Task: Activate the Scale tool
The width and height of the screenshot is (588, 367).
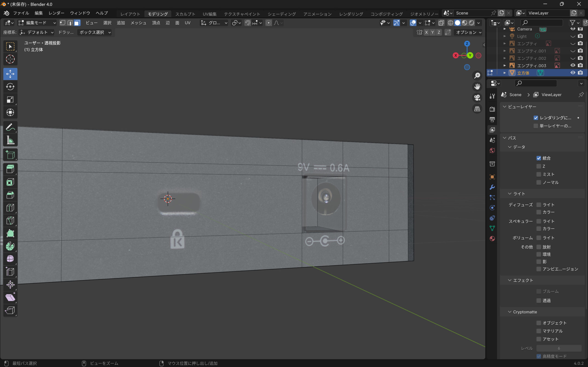Action: click(10, 100)
